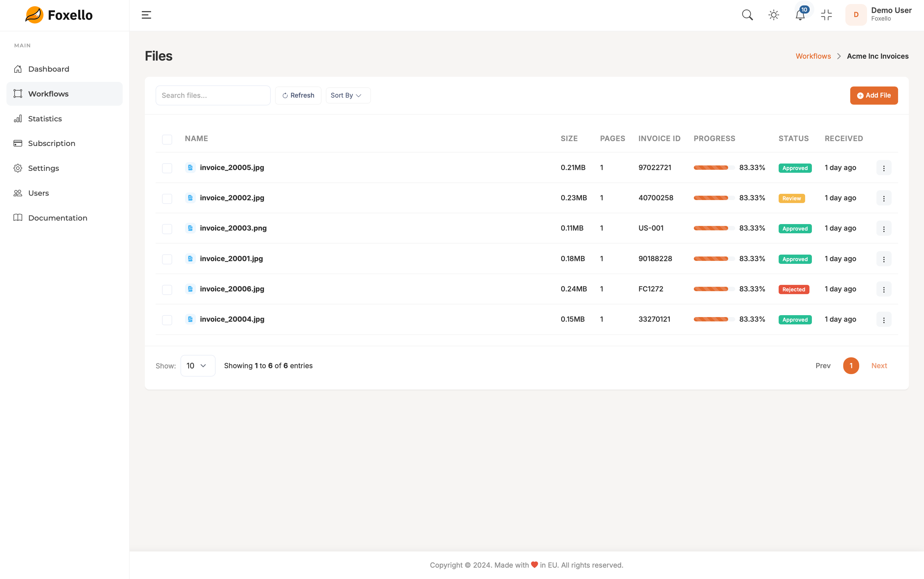Open three-dot menu for invoice_20006.jpg row
Image resolution: width=924 pixels, height=579 pixels.
pos(883,289)
